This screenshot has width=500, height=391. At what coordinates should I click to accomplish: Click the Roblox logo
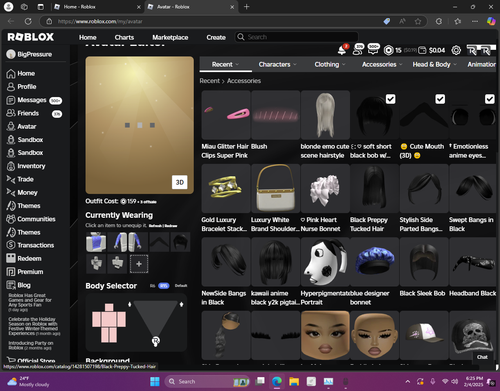point(31,37)
